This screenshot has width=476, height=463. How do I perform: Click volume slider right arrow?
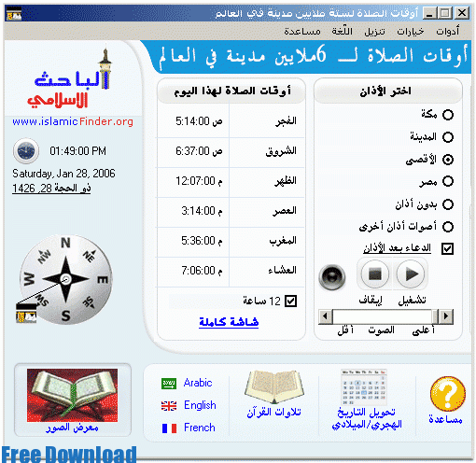[446, 316]
